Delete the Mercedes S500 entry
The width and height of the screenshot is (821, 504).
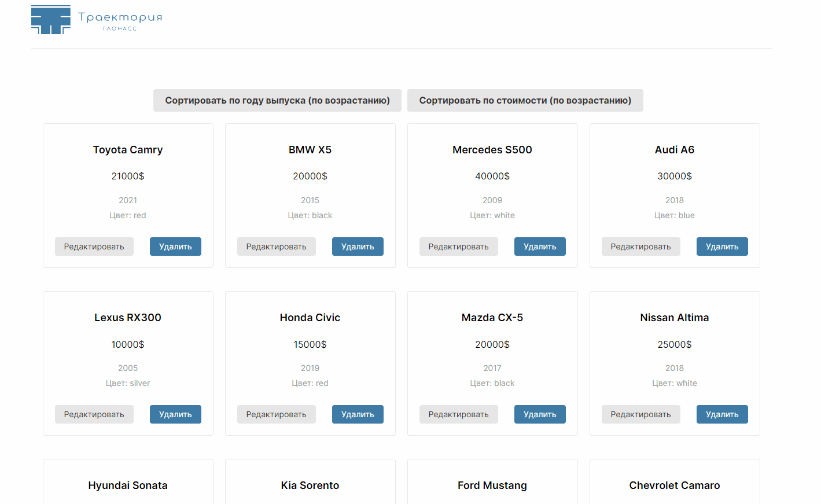click(540, 247)
